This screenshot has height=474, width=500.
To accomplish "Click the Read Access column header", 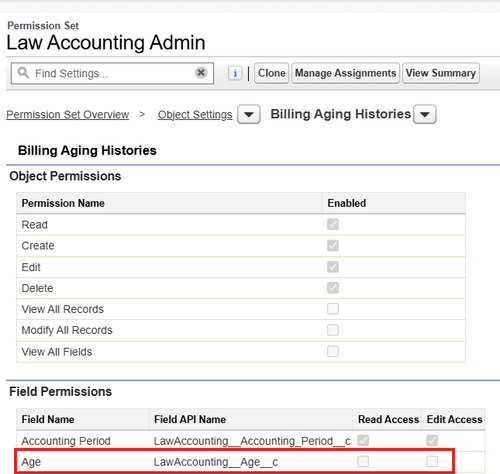I will [388, 419].
